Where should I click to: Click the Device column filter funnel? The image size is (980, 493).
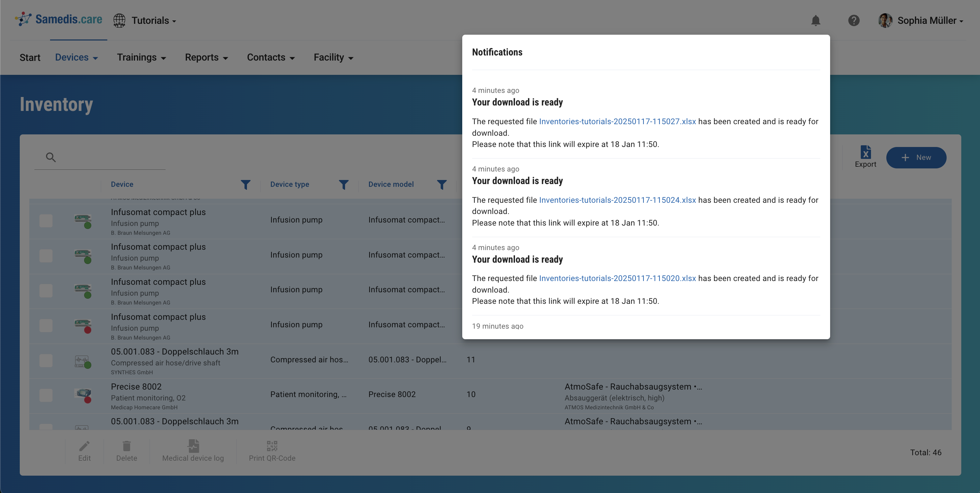[x=246, y=185]
